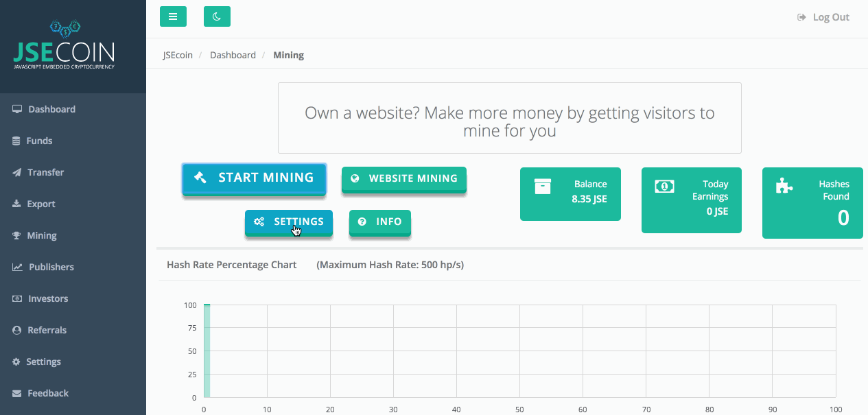Open Investors in the sidebar
868x415 pixels.
tap(73, 298)
